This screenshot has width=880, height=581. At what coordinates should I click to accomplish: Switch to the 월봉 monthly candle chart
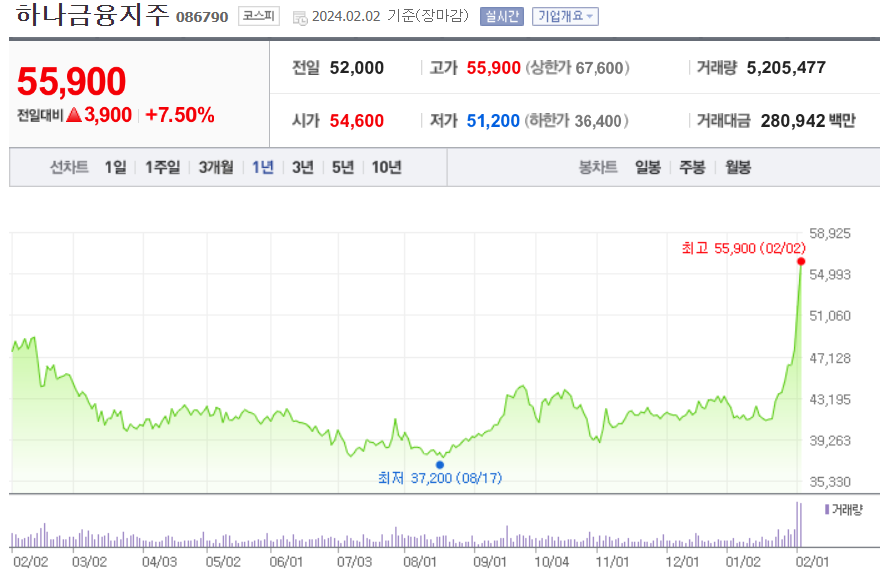tap(738, 167)
